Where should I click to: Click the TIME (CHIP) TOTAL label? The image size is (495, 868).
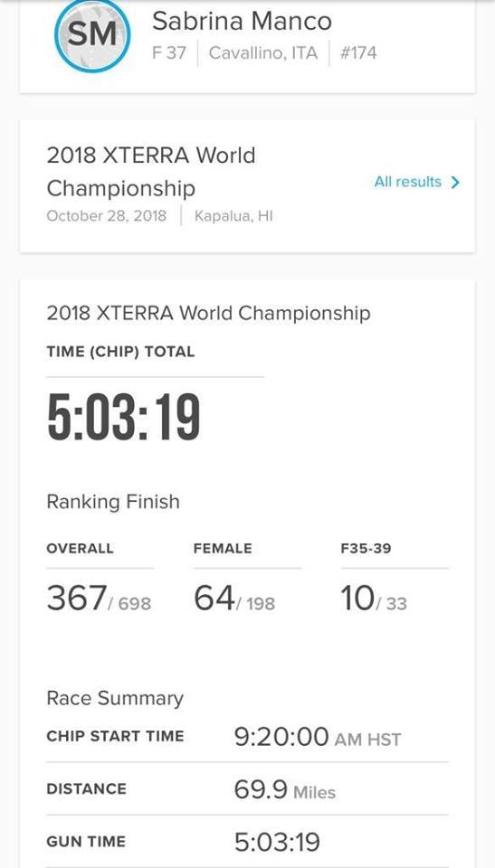pyautogui.click(x=120, y=352)
